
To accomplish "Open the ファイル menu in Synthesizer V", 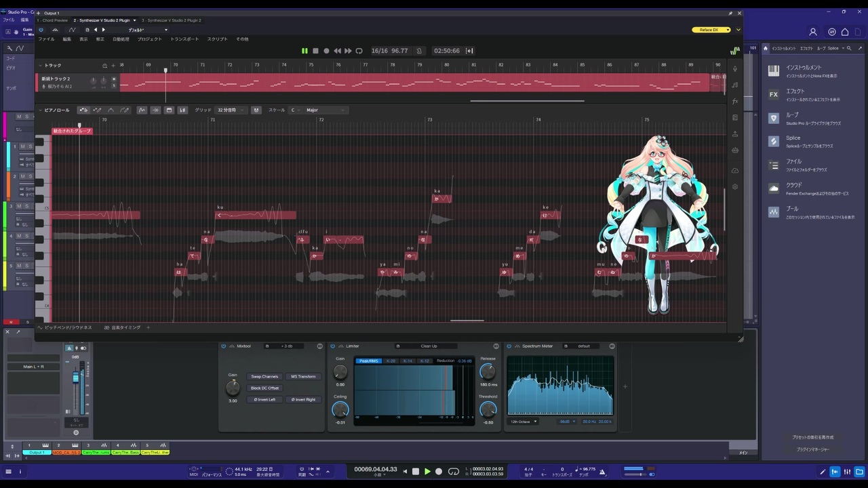I will [46, 39].
